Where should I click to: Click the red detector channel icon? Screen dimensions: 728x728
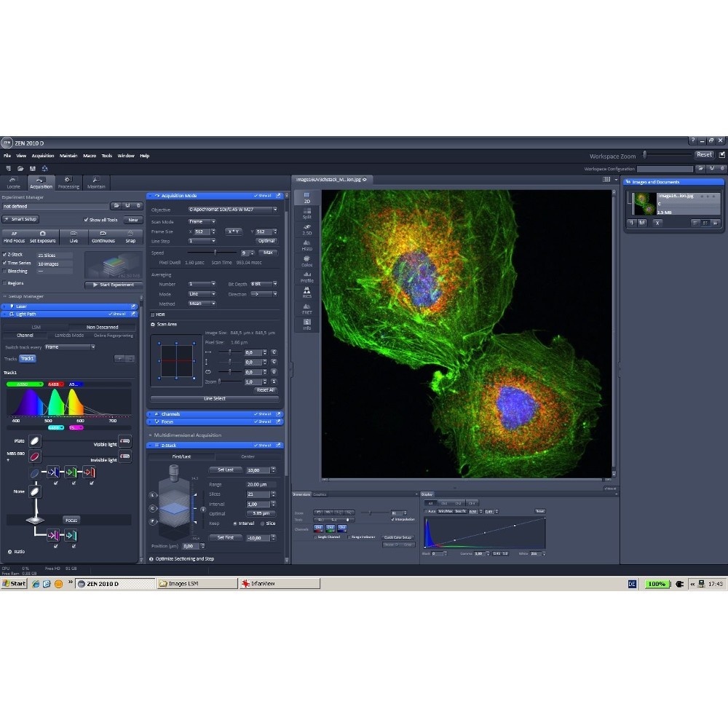[89, 472]
